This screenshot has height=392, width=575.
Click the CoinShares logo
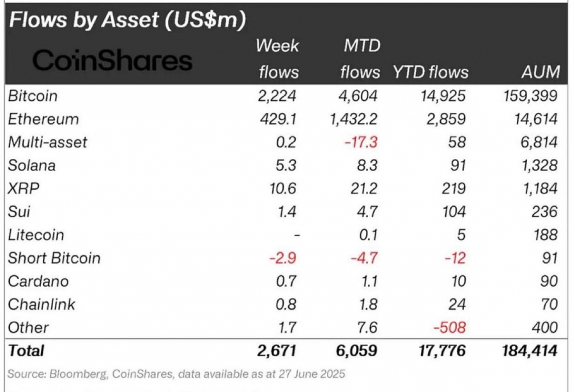pyautogui.click(x=112, y=60)
